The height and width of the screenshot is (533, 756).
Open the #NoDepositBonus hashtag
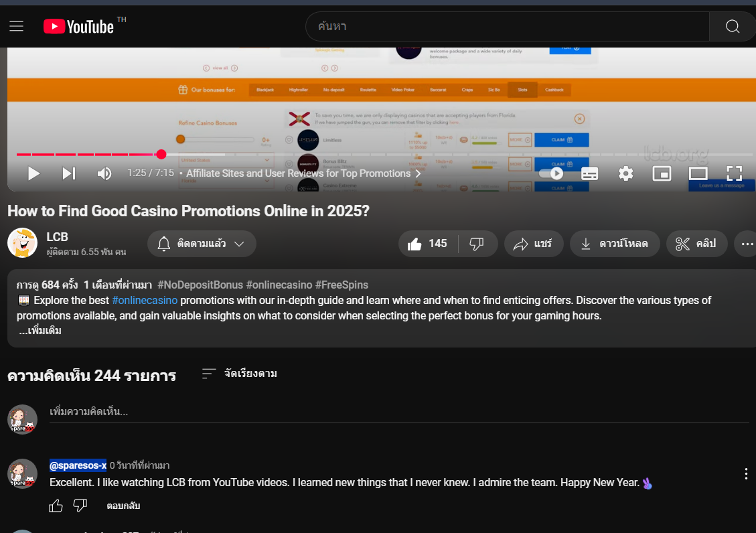point(200,285)
